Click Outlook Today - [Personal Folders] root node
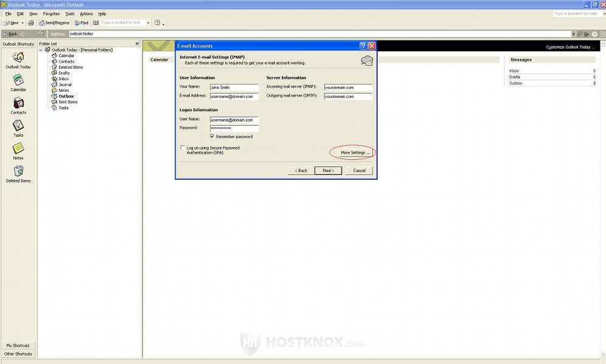 click(x=82, y=50)
